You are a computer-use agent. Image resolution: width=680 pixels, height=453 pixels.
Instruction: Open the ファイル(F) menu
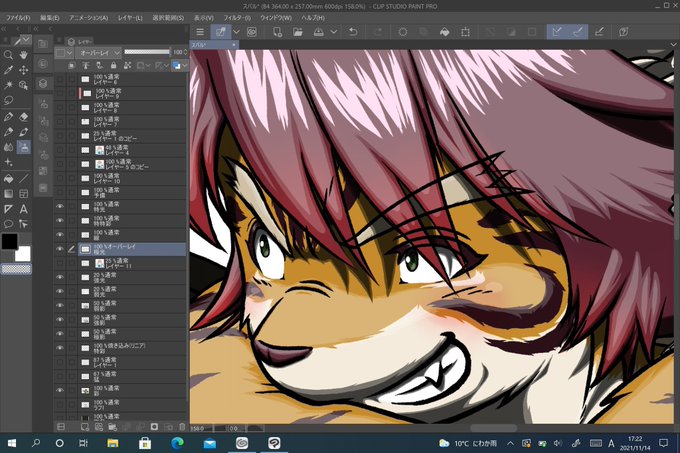click(18, 18)
